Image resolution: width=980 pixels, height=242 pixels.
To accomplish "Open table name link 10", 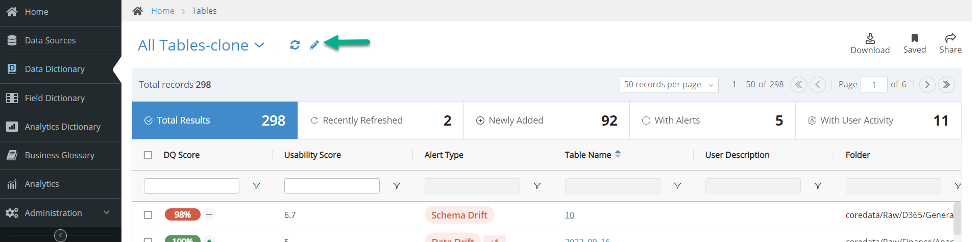I will pyautogui.click(x=570, y=215).
